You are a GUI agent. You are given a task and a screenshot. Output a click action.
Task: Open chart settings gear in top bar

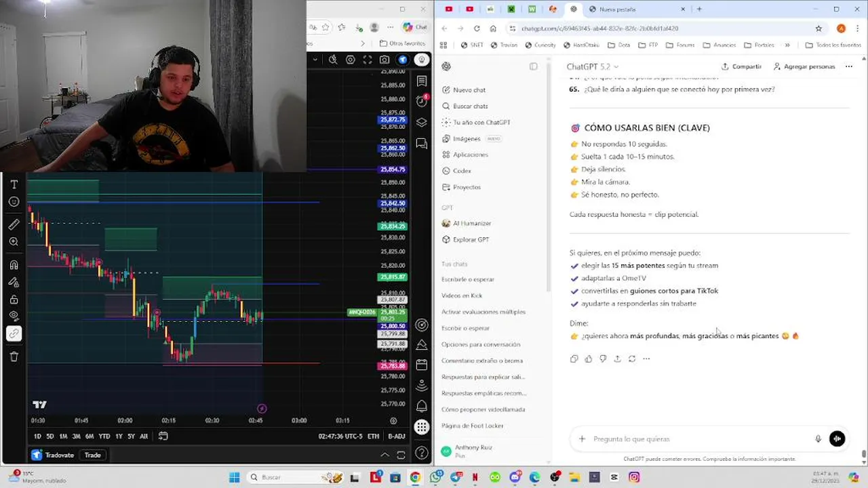coord(351,60)
